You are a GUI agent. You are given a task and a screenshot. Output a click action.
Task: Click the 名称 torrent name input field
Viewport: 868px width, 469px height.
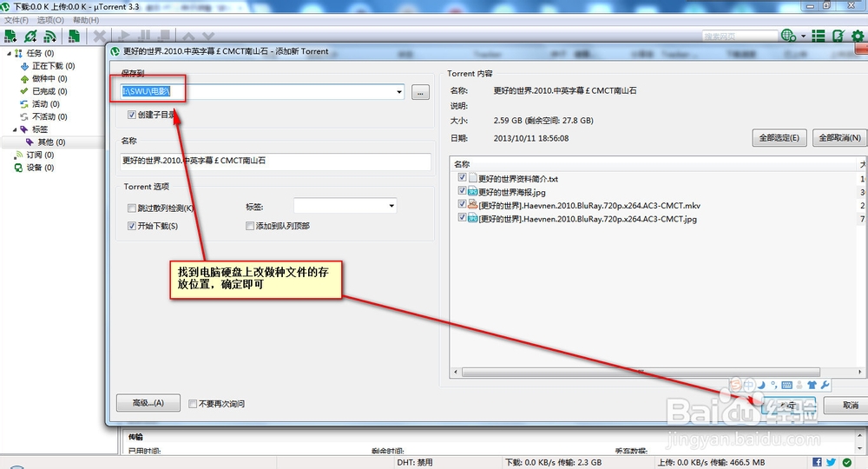276,162
